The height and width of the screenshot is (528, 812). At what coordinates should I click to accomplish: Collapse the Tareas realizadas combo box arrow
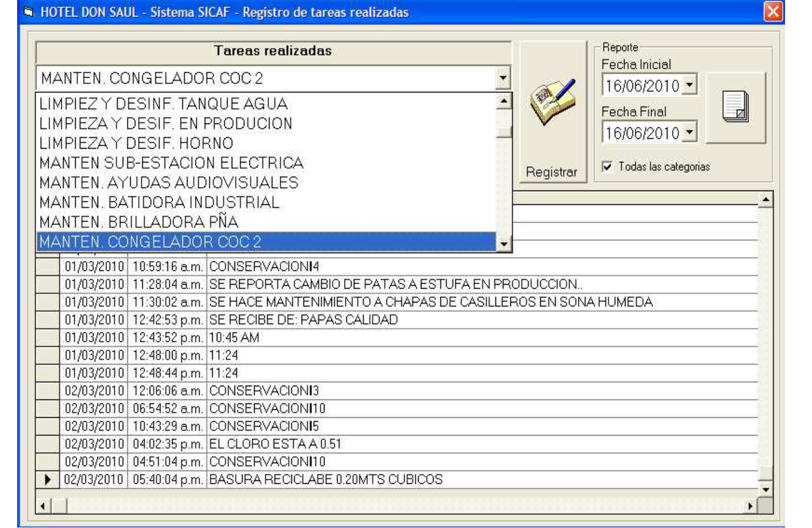[x=503, y=78]
